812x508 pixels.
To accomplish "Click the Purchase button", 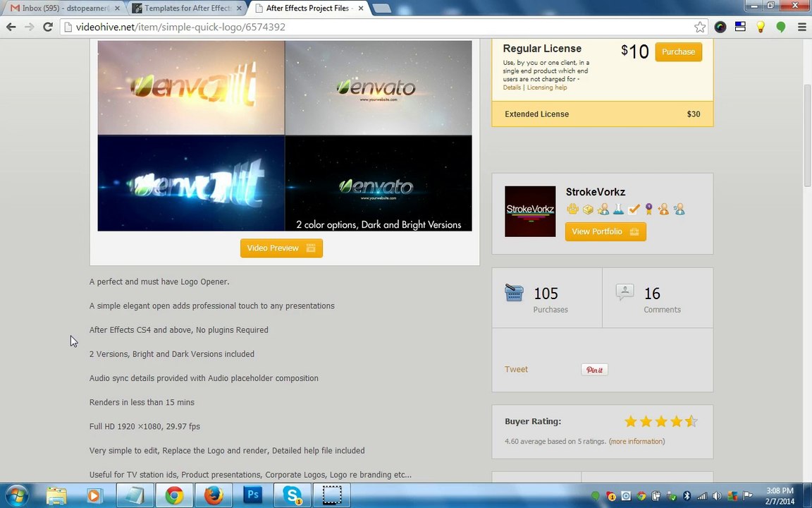I will click(678, 52).
